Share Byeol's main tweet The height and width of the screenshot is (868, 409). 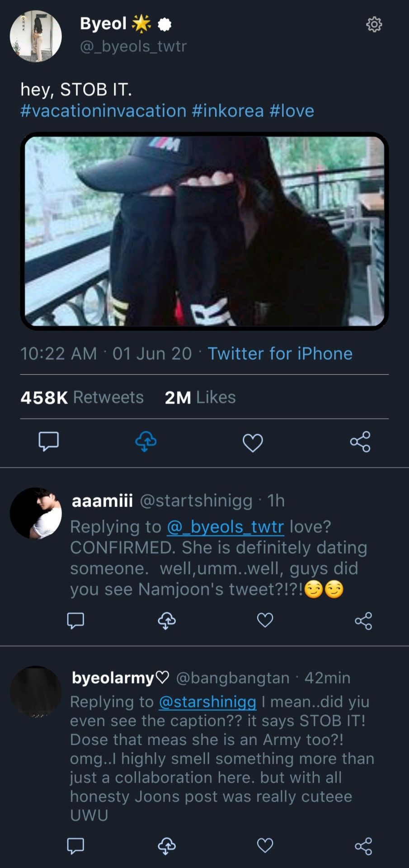pos(360,442)
